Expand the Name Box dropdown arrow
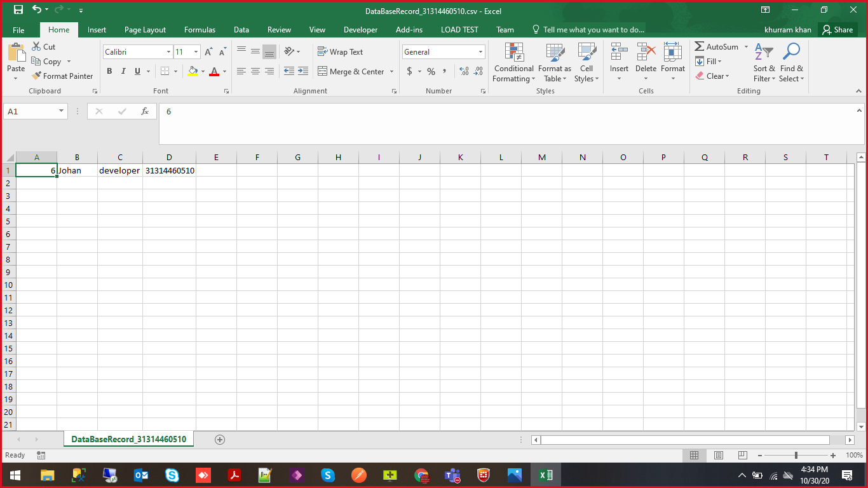 tap(62, 111)
